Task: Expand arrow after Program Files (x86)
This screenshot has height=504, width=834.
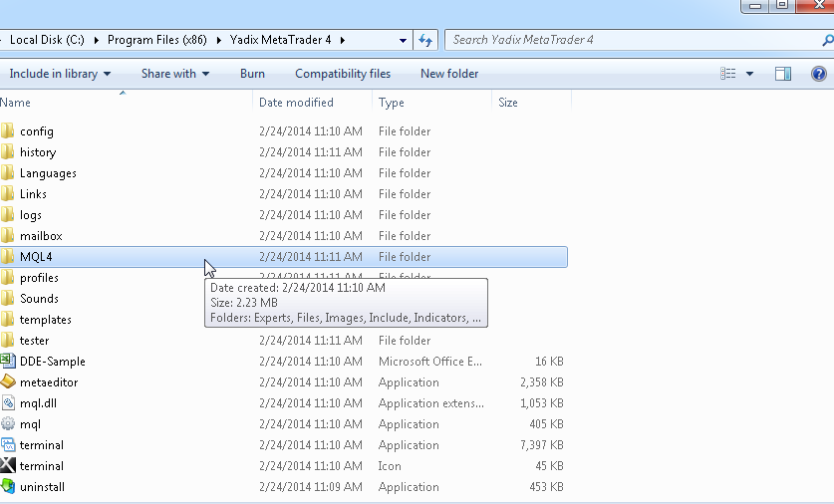Action: click(x=218, y=40)
